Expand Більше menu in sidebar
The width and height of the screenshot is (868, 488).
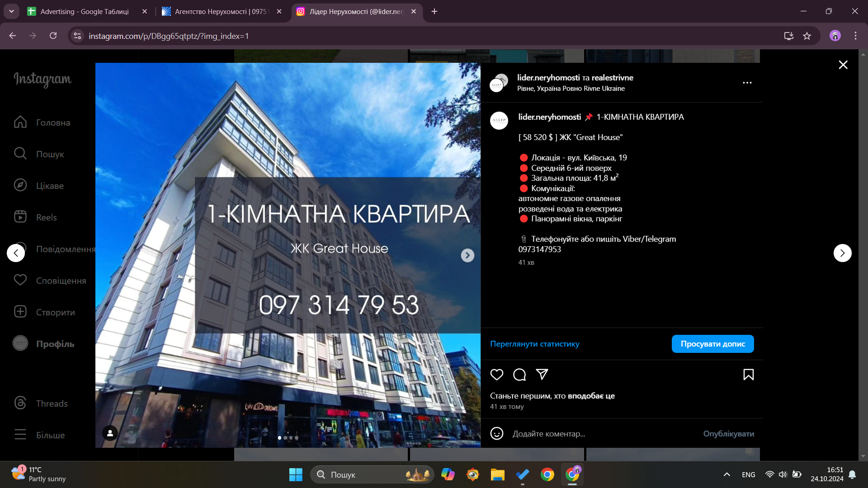point(50,435)
